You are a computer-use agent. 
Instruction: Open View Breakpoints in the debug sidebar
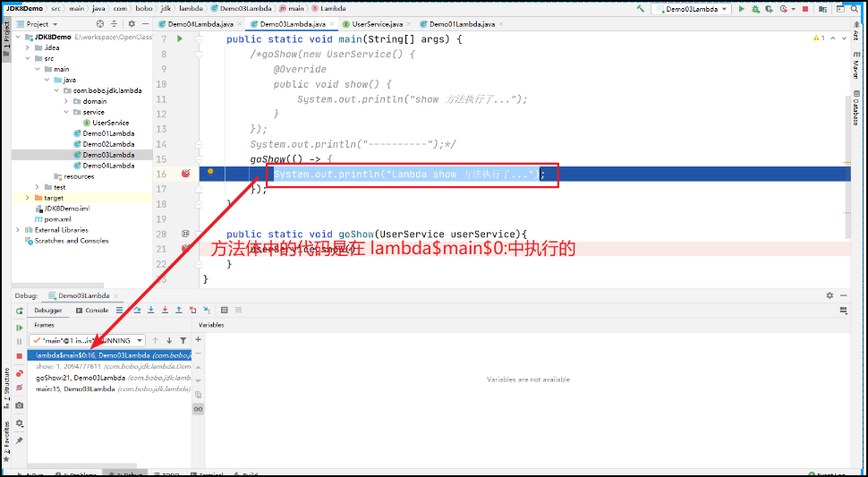(20, 373)
